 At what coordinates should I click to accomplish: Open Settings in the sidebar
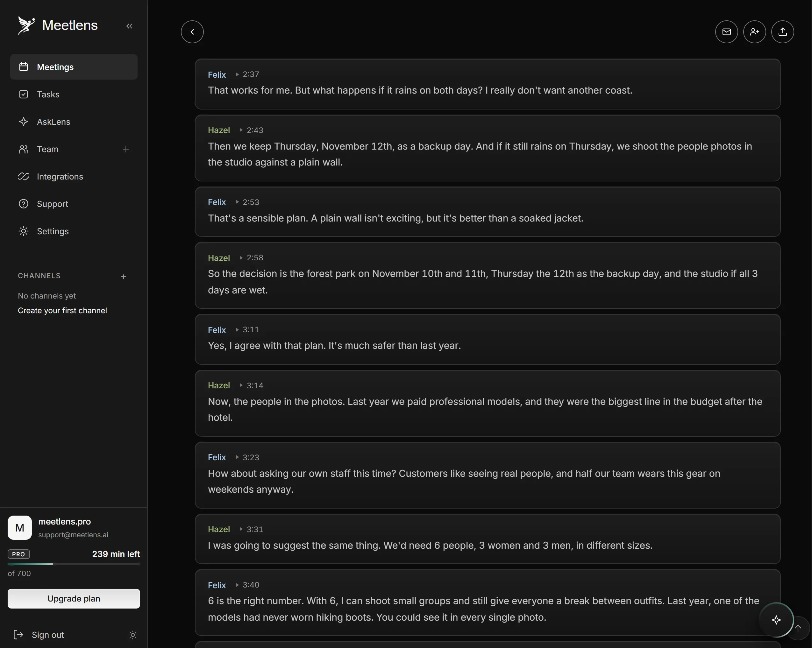pos(74,231)
